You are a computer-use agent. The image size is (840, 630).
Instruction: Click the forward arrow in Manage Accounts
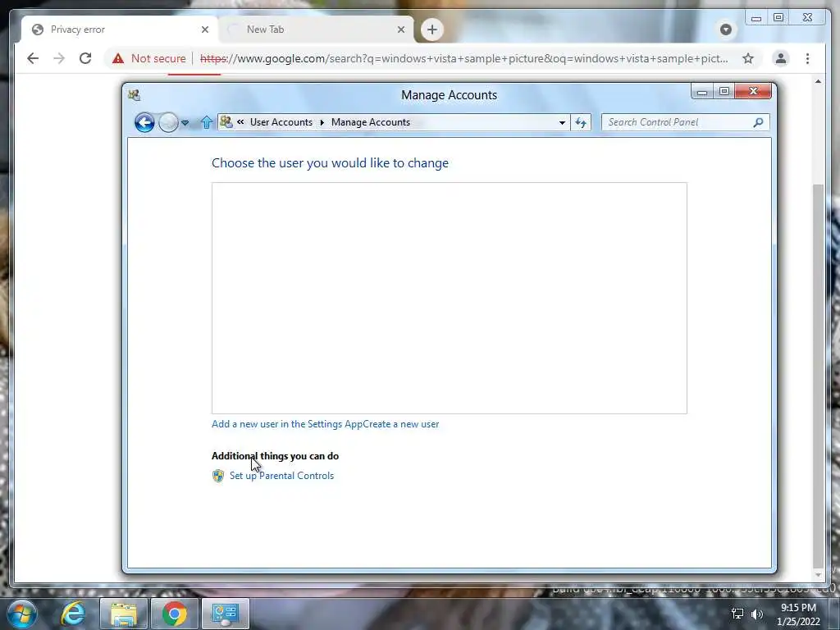(x=168, y=123)
